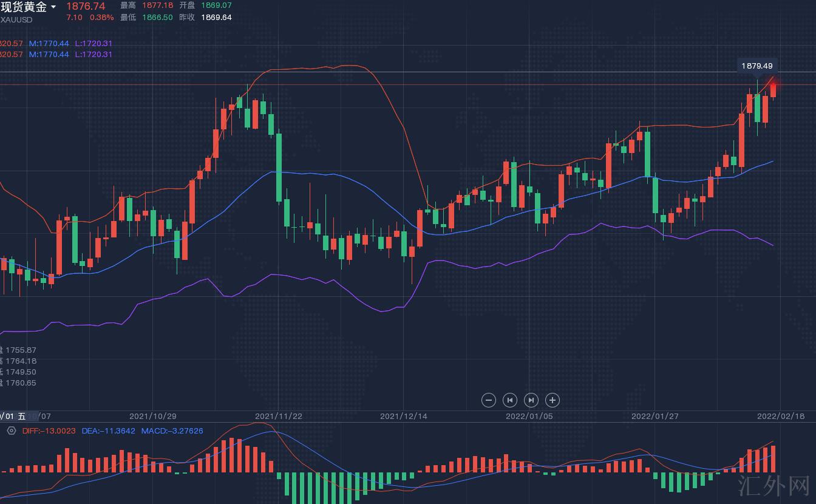Open MACD indicator settings hexagon icon
This screenshot has height=504, width=816.
(11, 431)
